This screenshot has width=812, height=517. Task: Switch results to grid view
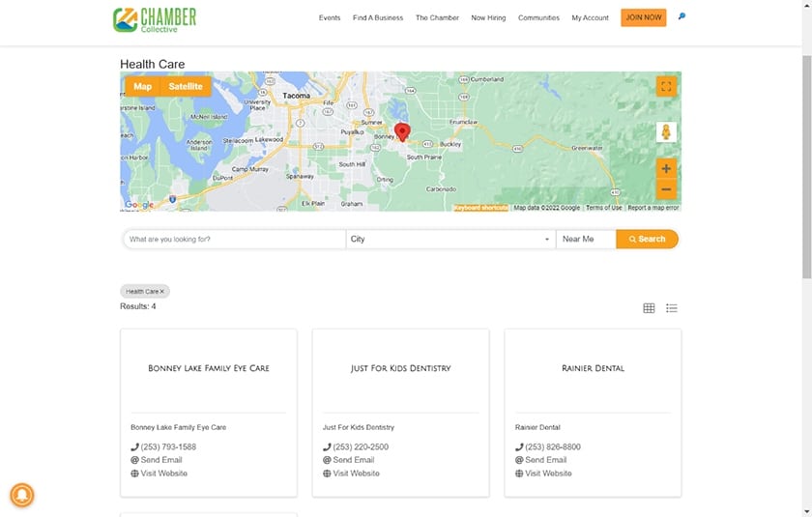[649, 308]
